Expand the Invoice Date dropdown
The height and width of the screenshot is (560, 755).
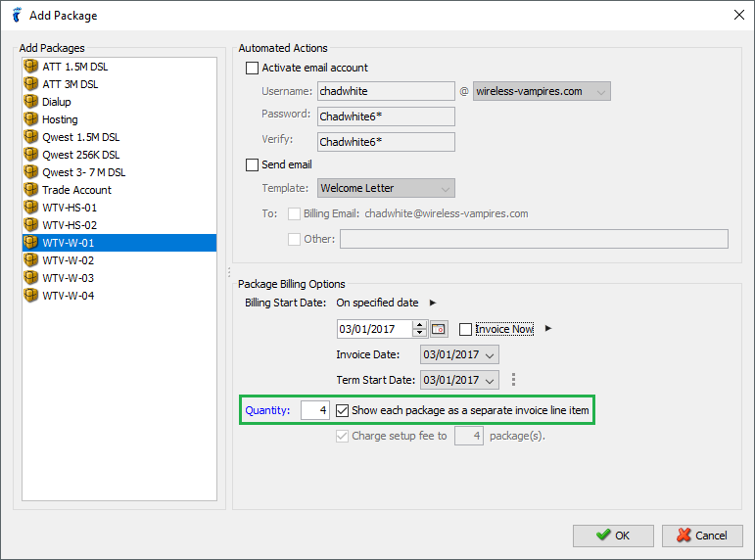459,354
